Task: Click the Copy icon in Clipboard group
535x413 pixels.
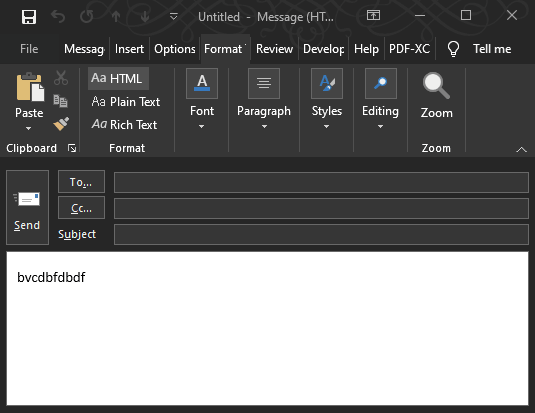Action: [x=61, y=101]
